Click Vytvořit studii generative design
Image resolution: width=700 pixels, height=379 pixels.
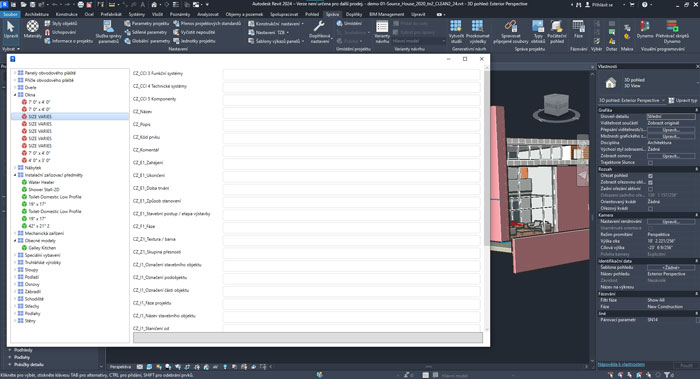point(456,32)
